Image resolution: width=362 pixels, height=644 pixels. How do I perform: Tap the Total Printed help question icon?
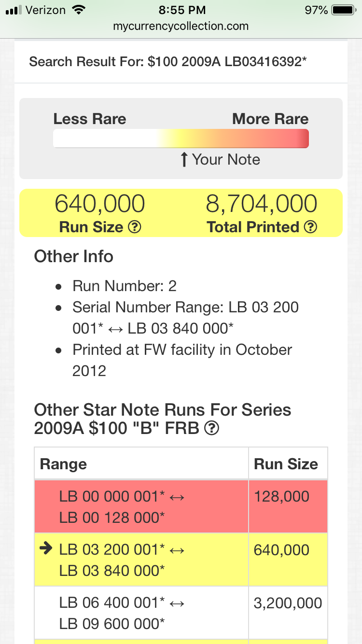click(x=311, y=227)
